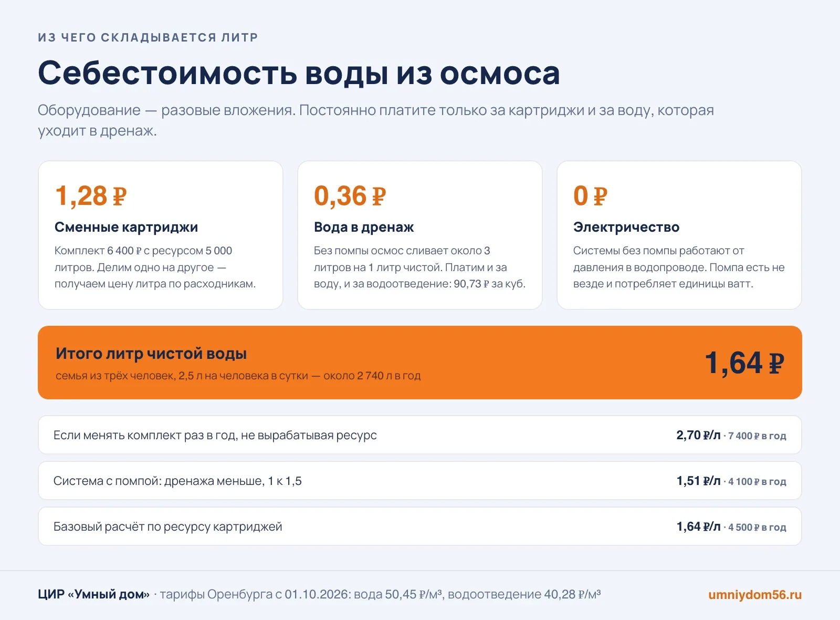Click the "семья из трёх человек" subtitle line

coord(238,376)
